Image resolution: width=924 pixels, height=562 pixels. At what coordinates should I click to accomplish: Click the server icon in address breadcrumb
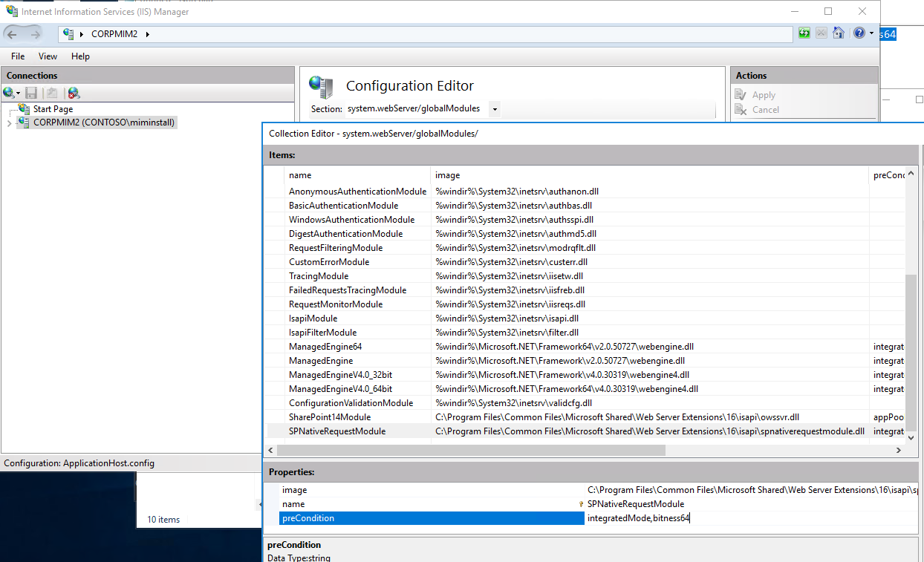tap(69, 34)
